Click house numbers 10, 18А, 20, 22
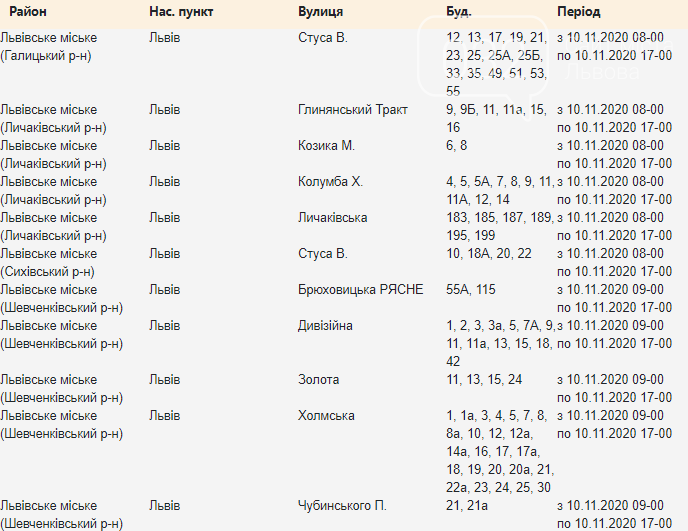This screenshot has height=531, width=688. coord(489,253)
